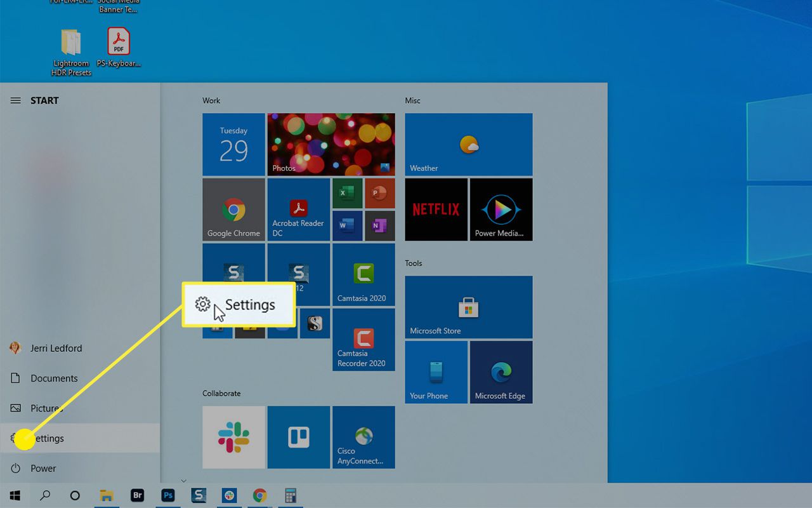Open the Snagit tile labeled 12
Image resolution: width=812 pixels, height=508 pixels.
(x=299, y=274)
